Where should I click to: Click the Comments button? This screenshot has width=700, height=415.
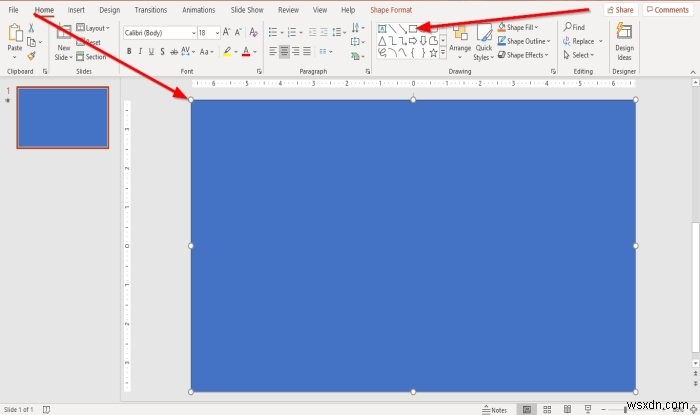pos(668,10)
